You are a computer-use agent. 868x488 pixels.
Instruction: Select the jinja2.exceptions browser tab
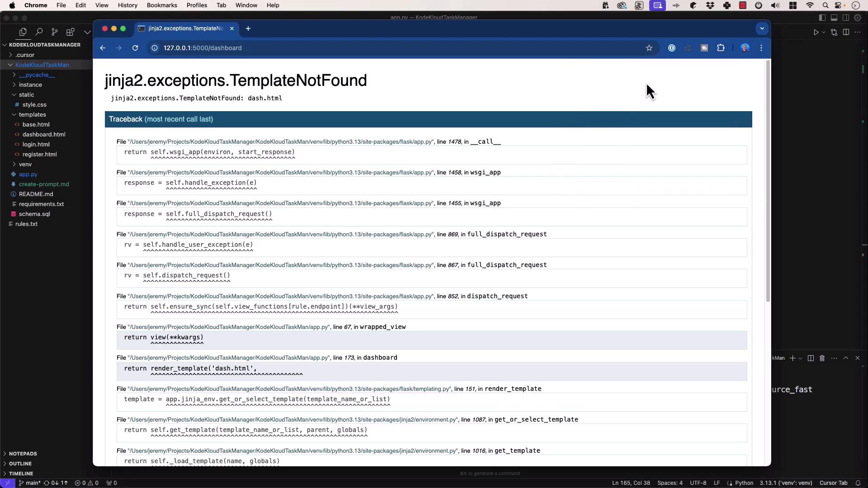[x=185, y=28]
